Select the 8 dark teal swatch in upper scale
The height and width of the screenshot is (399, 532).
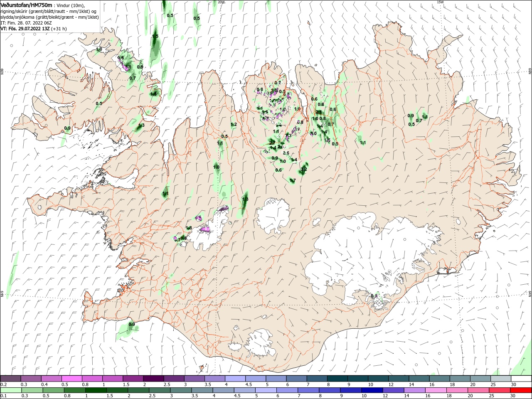[337, 379]
